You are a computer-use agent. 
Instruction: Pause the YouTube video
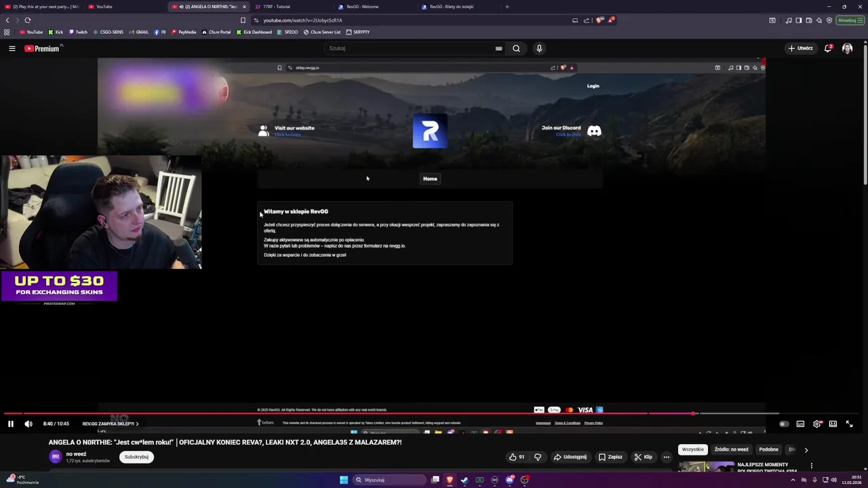click(x=11, y=424)
